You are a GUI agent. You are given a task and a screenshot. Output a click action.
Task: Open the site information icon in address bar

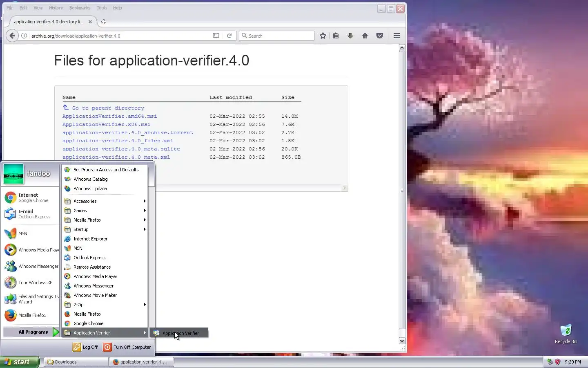click(x=24, y=36)
